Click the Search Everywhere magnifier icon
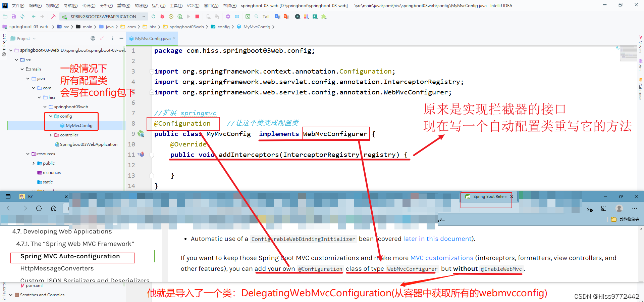 [x=257, y=16]
